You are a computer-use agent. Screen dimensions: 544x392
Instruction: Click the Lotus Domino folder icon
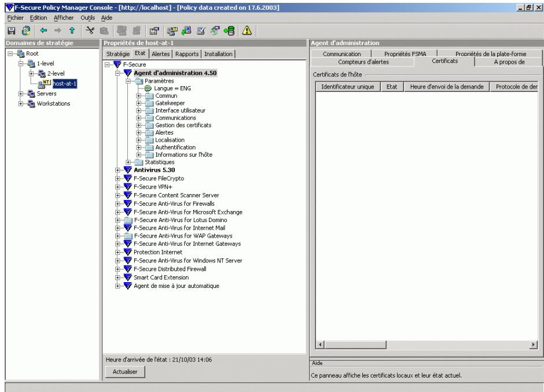pyautogui.click(x=128, y=220)
